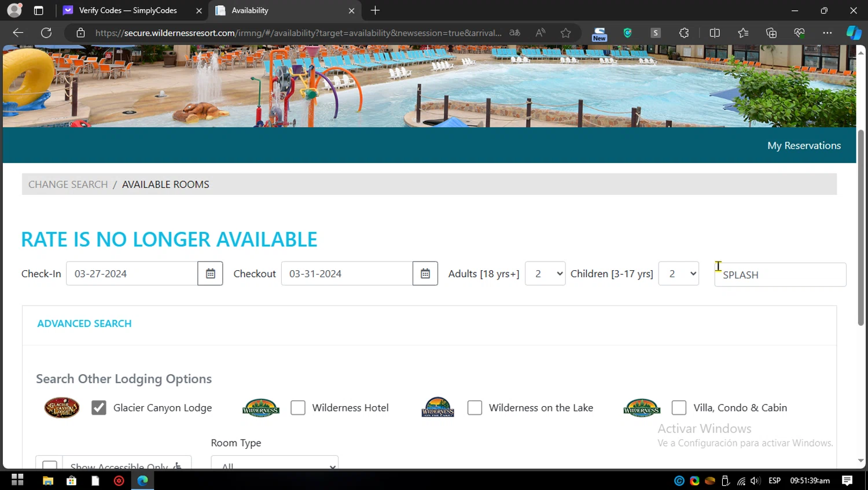This screenshot has height=490, width=868.
Task: Click the browser address bar URL
Action: coord(298,33)
